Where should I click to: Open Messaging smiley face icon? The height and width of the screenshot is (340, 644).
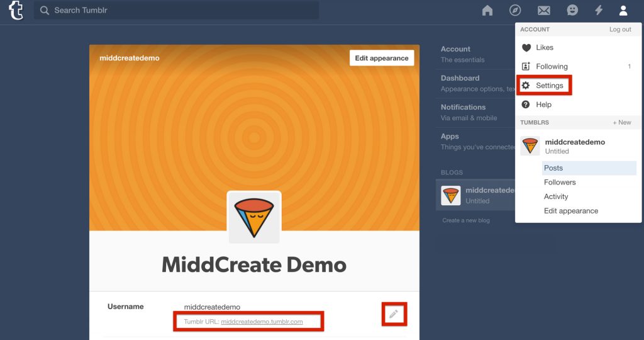point(572,10)
